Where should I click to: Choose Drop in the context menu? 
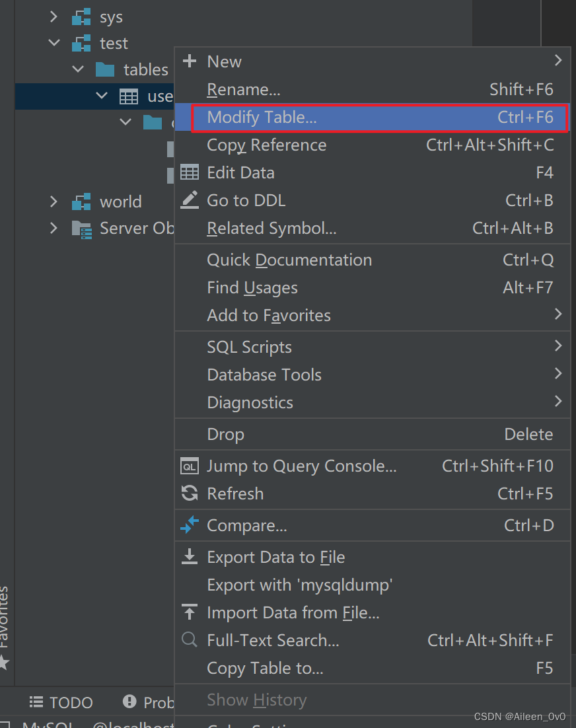pos(225,434)
